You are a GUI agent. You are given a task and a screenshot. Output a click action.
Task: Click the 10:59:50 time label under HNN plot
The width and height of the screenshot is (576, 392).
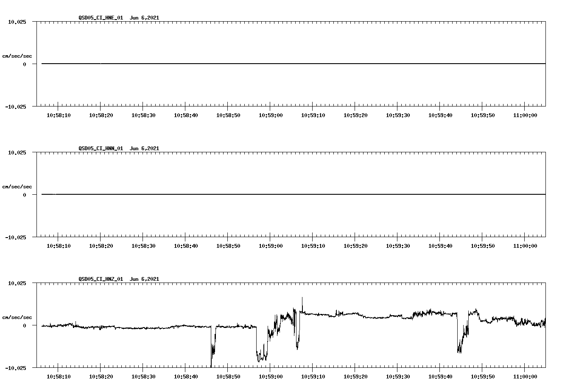coord(483,246)
